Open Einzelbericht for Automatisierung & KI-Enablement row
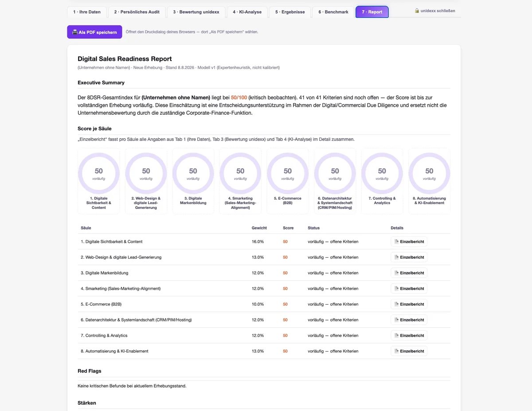The image size is (532, 411). click(409, 351)
